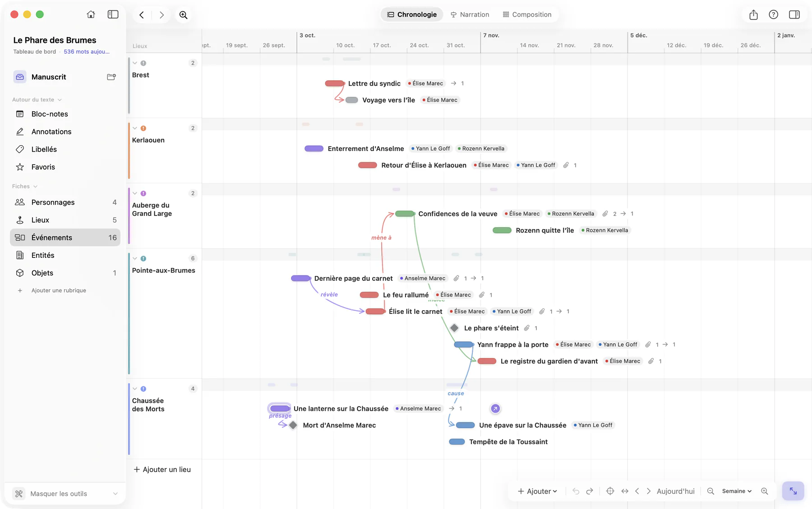
Task: Zoom out the timeline with minus magnifier
Action: [x=710, y=491]
